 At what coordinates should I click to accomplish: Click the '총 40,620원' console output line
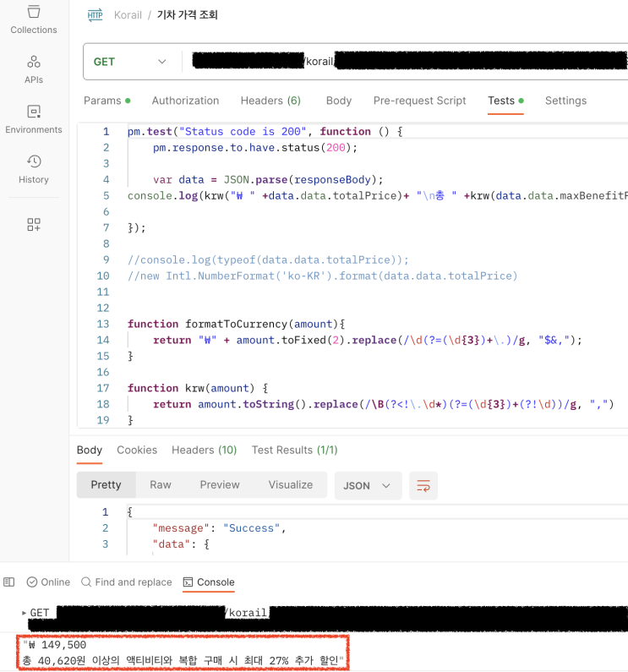(183, 660)
